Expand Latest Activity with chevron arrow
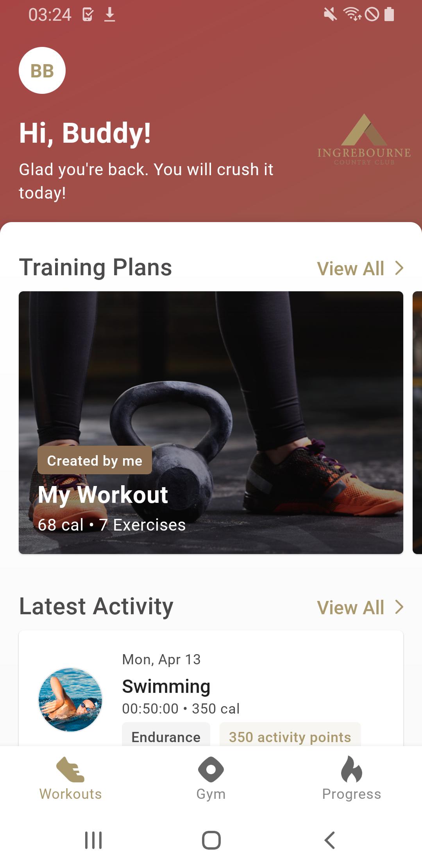This screenshot has height=868, width=422. (x=399, y=607)
